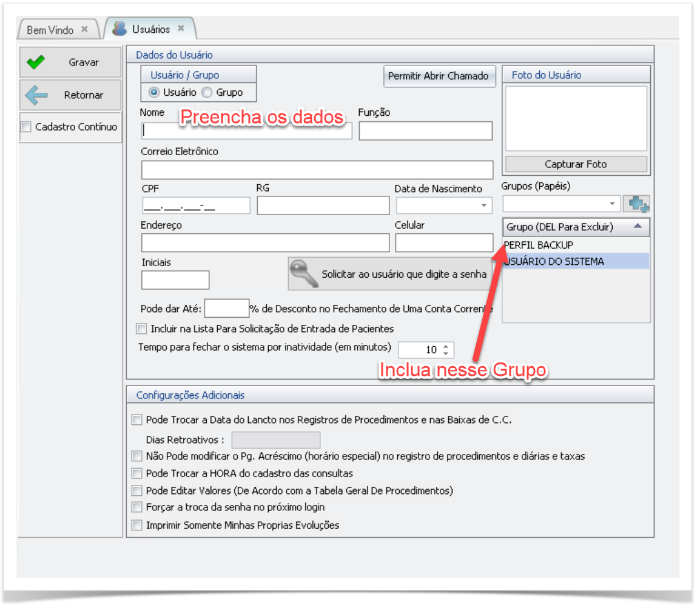Screen dimensions: 700x608
Task: Click the blue Retornar arrow icon
Action: pyautogui.click(x=36, y=95)
